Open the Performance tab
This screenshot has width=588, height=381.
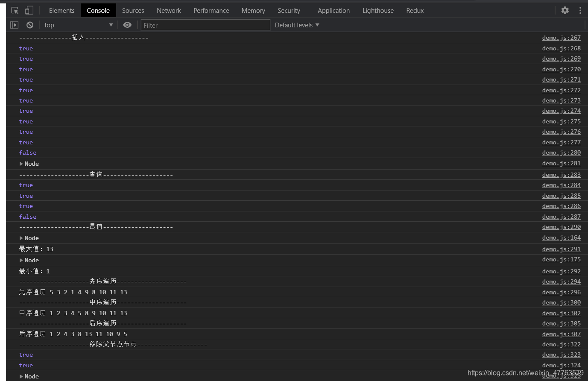click(211, 10)
